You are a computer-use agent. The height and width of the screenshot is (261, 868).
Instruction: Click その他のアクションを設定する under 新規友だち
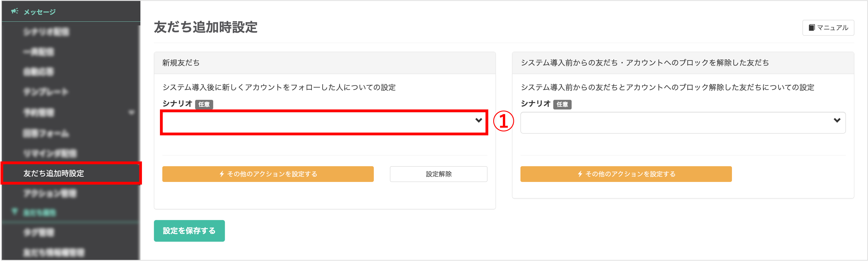[x=268, y=174]
